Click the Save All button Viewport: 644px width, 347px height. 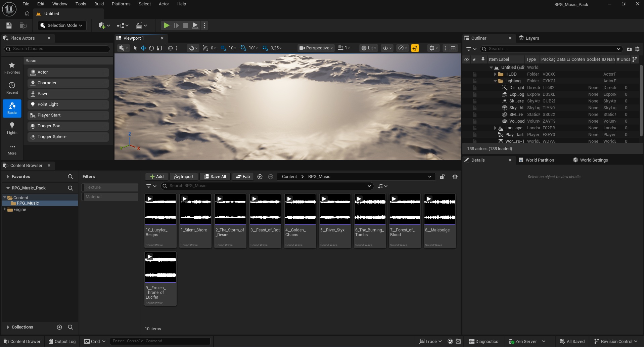(215, 177)
